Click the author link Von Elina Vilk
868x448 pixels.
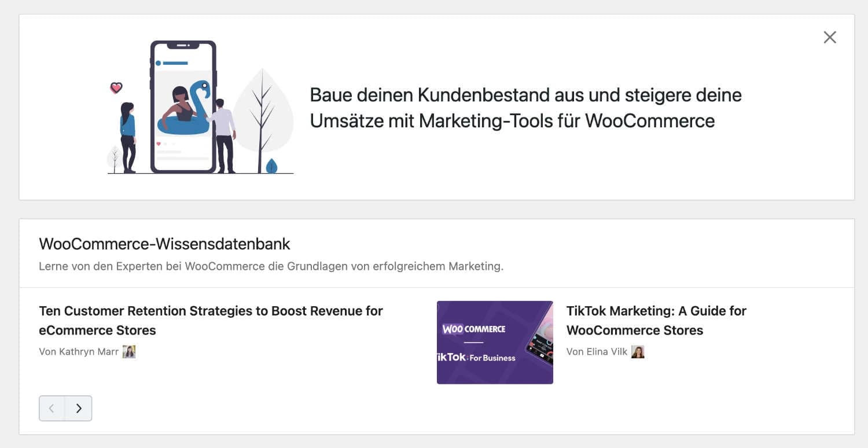pos(597,351)
